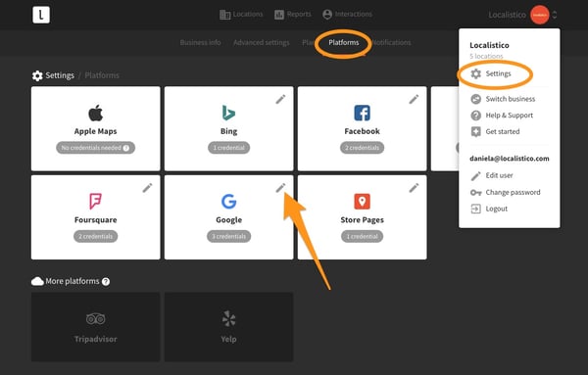Viewport: 588px width, 375px height.
Task: Edit Bing credentials with pencil icon
Action: (280, 99)
